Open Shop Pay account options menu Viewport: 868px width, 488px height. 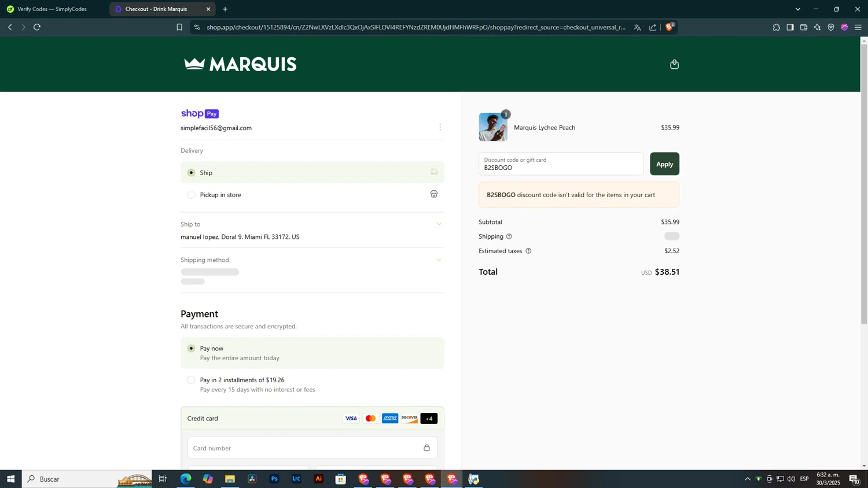440,127
